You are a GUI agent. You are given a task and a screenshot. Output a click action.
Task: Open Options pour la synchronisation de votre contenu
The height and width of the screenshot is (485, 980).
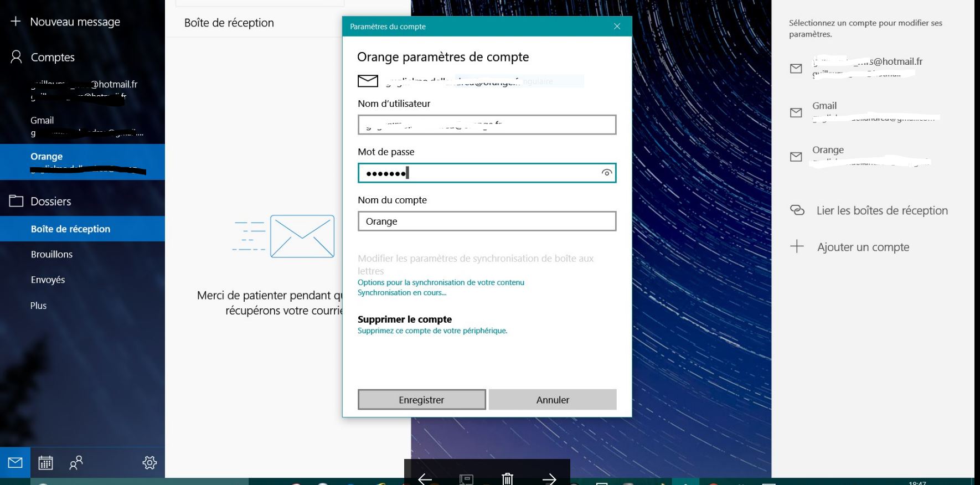point(441,282)
